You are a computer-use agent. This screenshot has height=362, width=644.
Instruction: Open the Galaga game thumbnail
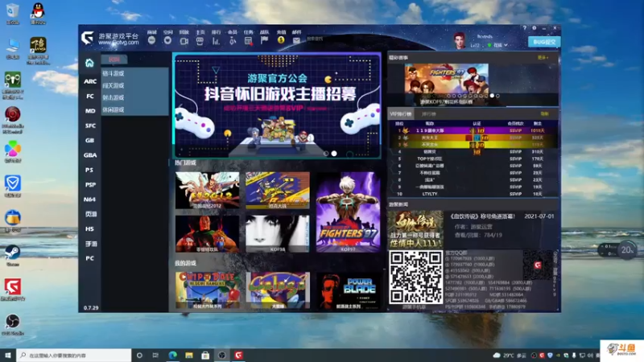pos(278,290)
